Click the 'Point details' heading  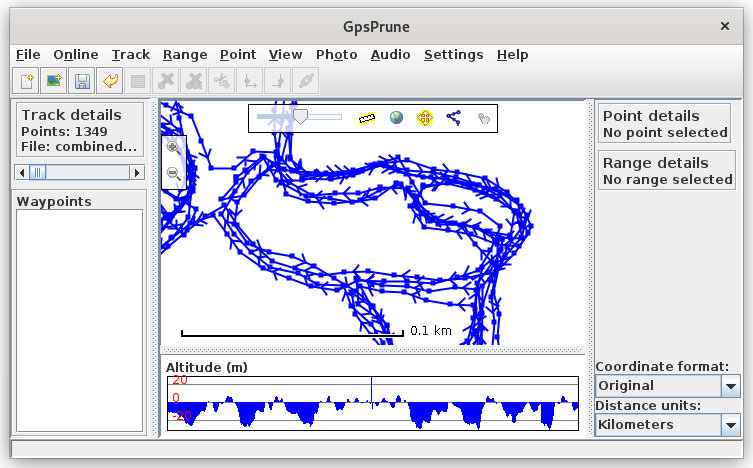click(651, 116)
